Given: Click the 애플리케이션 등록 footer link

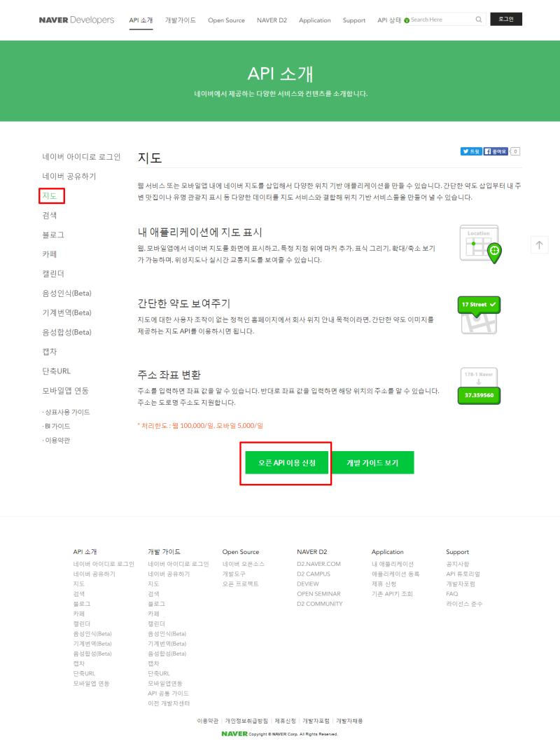Looking at the screenshot, I should pyautogui.click(x=395, y=574).
